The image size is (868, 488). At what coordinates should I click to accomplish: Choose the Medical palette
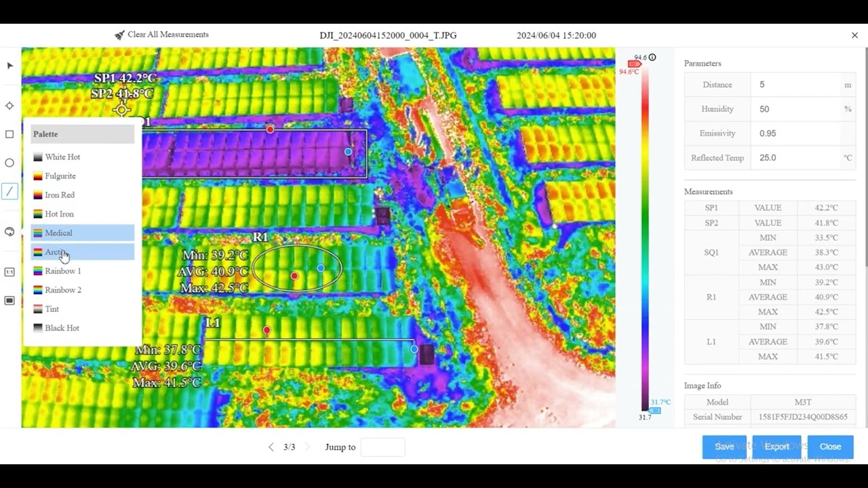(83, 232)
